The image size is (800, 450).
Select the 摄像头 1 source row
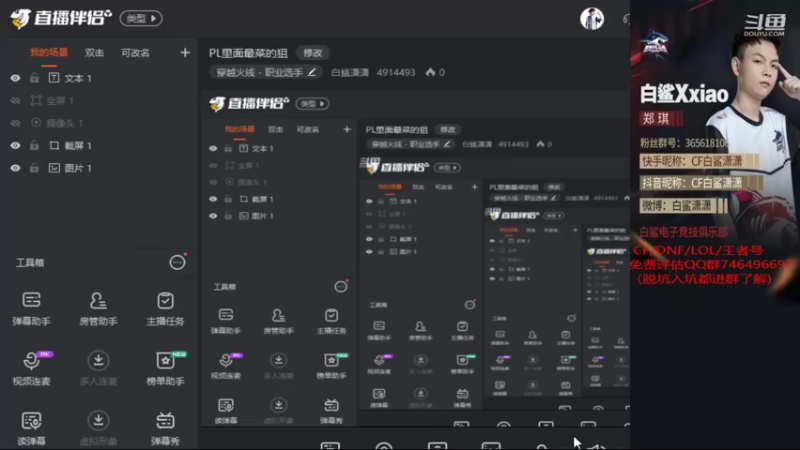coord(98,123)
